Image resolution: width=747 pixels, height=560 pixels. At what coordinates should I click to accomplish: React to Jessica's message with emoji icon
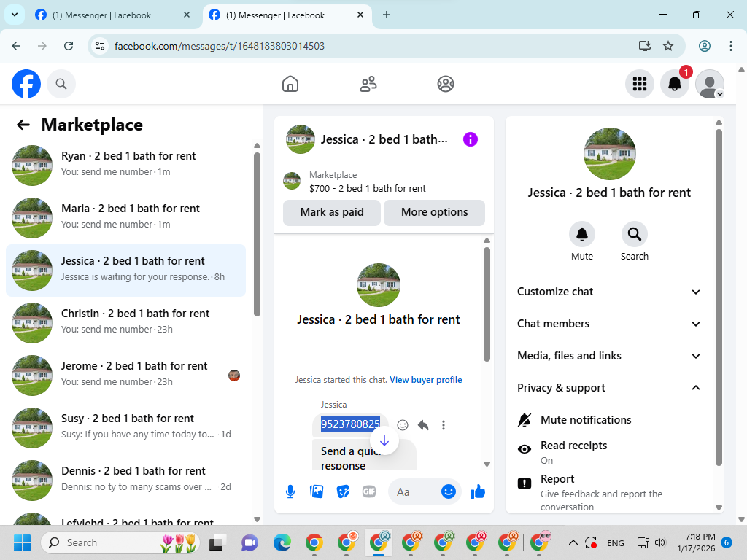403,425
